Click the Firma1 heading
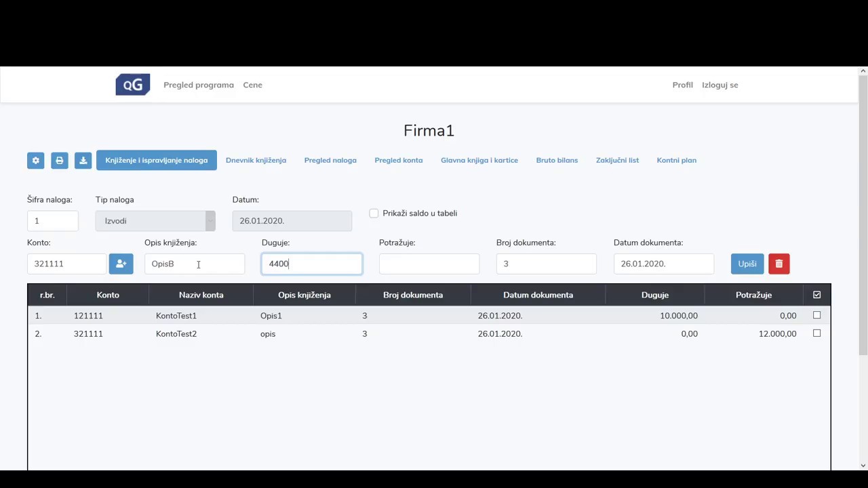This screenshot has width=868, height=488. pos(429,130)
